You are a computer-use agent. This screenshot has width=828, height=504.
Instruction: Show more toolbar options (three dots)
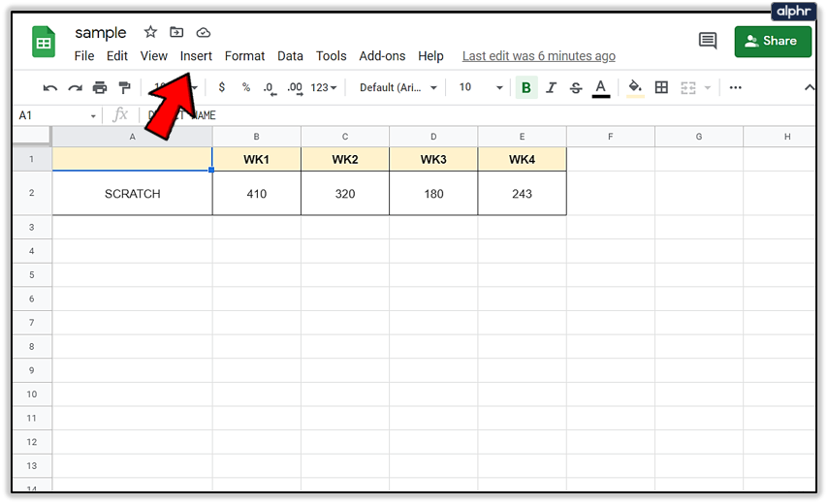(x=735, y=87)
